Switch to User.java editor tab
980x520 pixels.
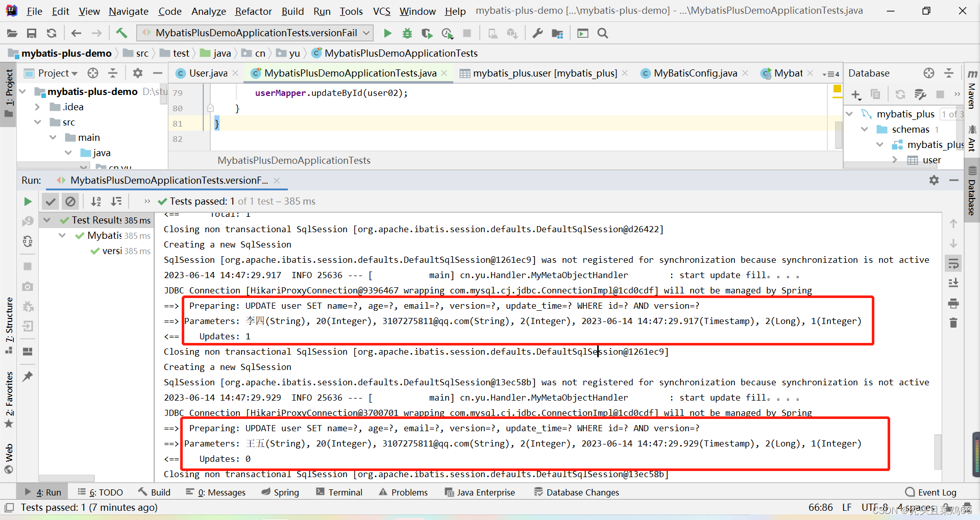tap(208, 73)
